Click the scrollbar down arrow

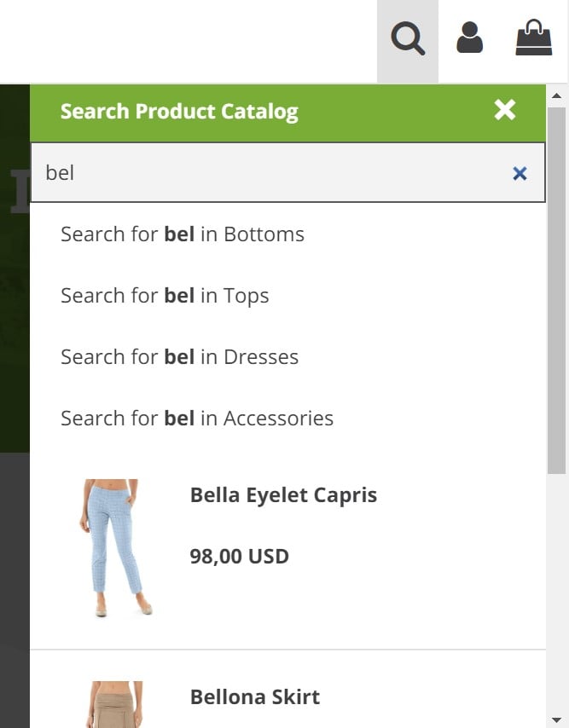click(x=556, y=719)
